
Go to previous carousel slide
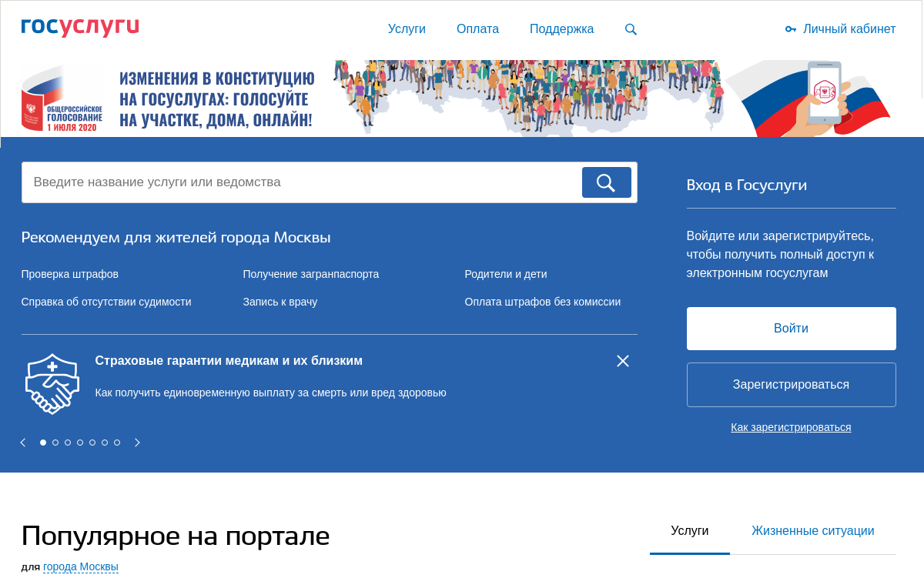click(23, 443)
